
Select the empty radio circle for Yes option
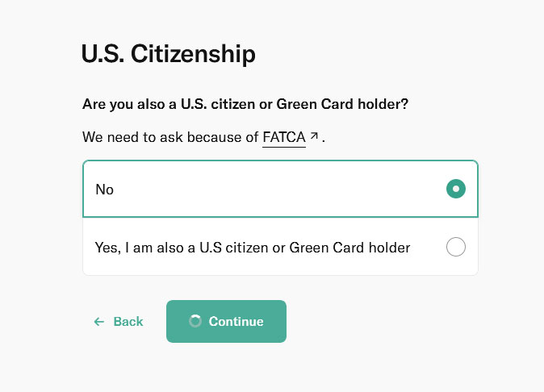coord(456,247)
